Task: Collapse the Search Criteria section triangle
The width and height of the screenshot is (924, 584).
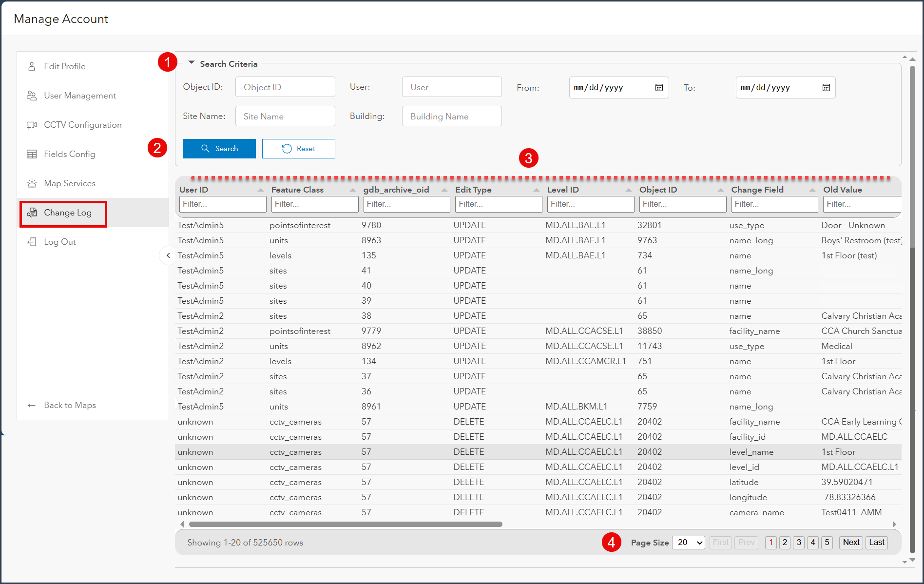Action: coord(192,63)
